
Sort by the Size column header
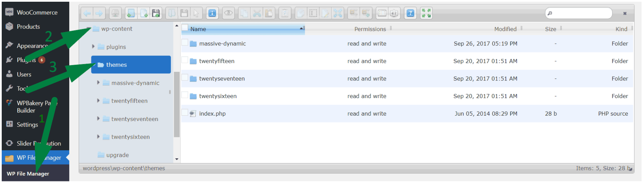pos(551,29)
